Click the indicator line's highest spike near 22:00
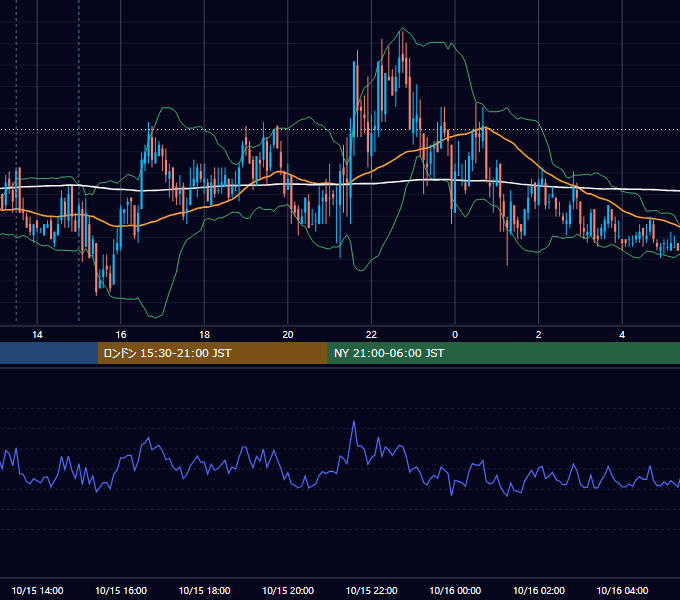This screenshot has height=600, width=680. click(354, 422)
